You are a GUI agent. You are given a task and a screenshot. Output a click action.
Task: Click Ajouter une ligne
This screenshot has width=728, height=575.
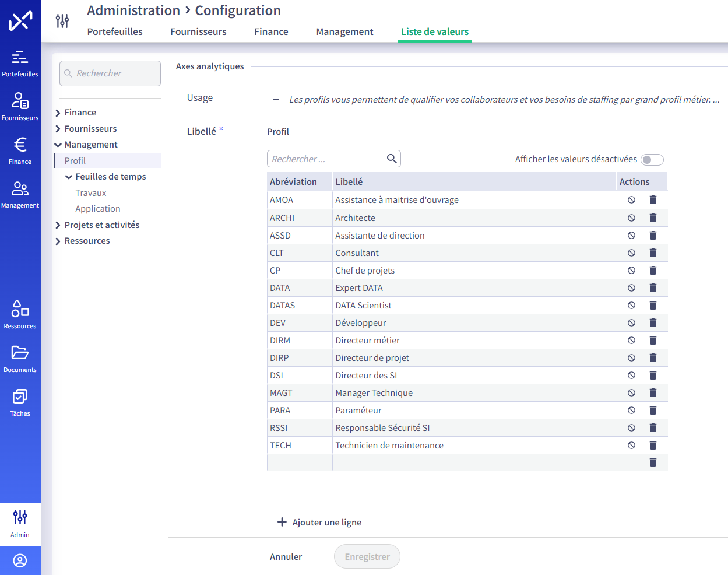319,523
